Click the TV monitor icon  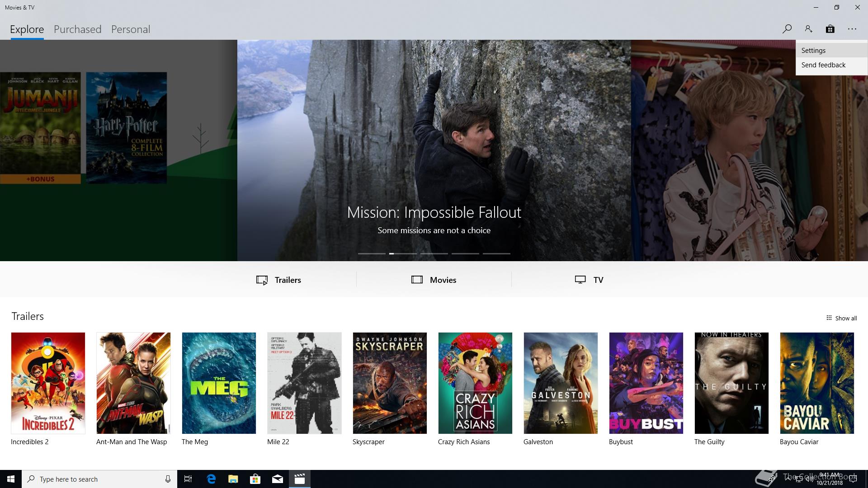pyautogui.click(x=580, y=280)
